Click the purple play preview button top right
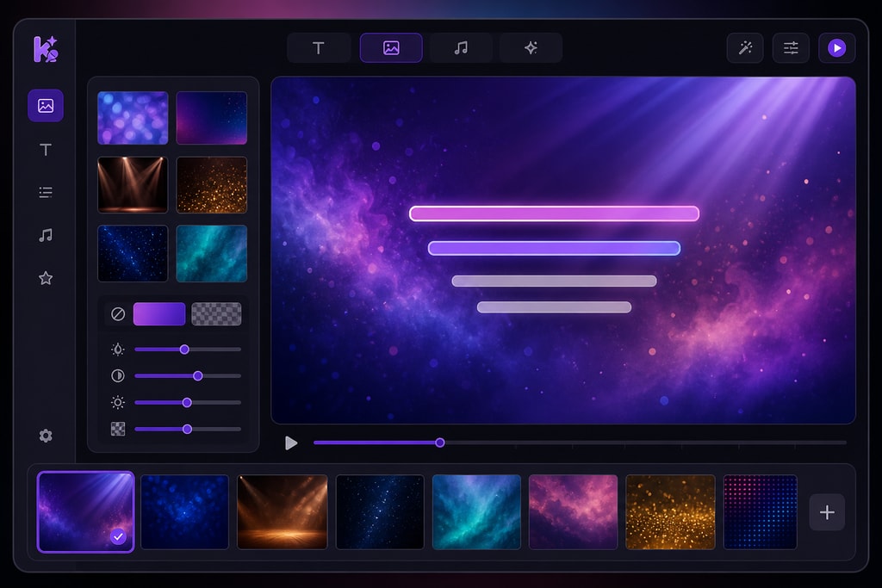The image size is (882, 588). (836, 48)
